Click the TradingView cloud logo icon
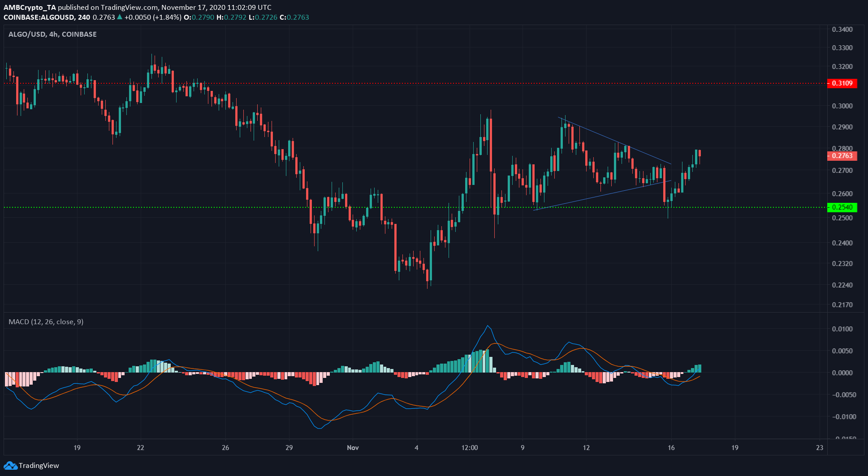Image resolution: width=868 pixels, height=476 pixels. click(x=10, y=466)
